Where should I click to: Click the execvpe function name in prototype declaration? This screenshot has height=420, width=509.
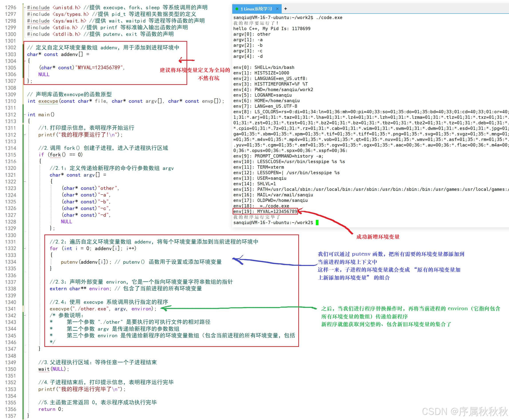point(48,101)
